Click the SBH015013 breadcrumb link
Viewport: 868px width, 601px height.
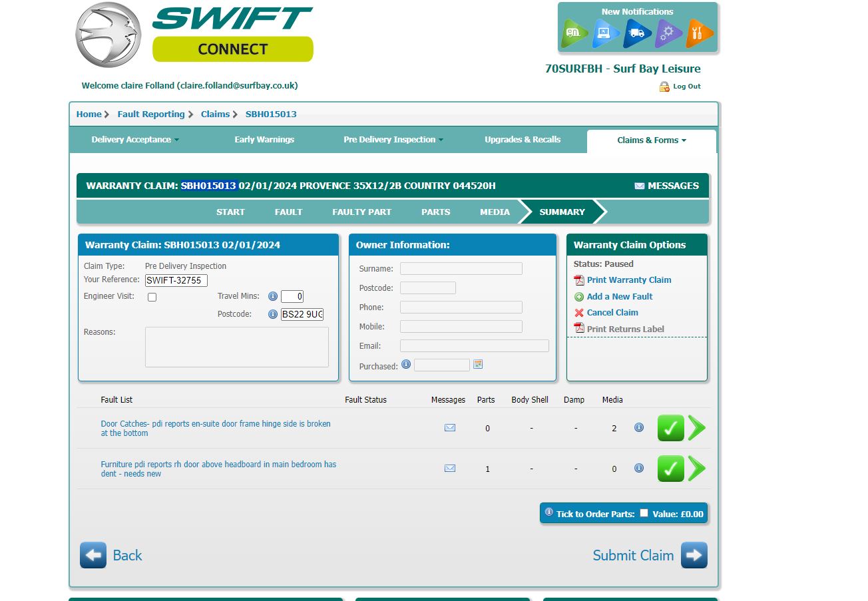pyautogui.click(x=271, y=114)
